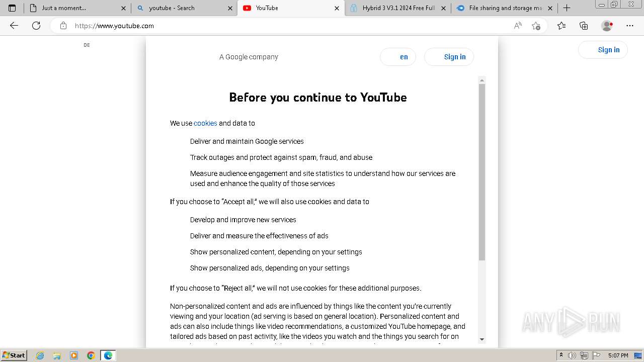Viewport: 644px width, 362px height.
Task: Click the consent dialog scrollbar thumb
Action: tap(482, 172)
